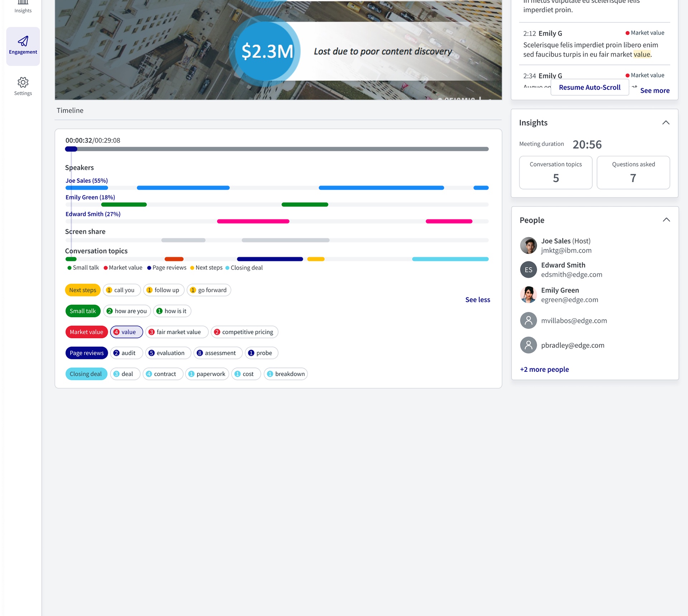
Task: Click the $2.3M video thumbnail
Action: [278, 50]
